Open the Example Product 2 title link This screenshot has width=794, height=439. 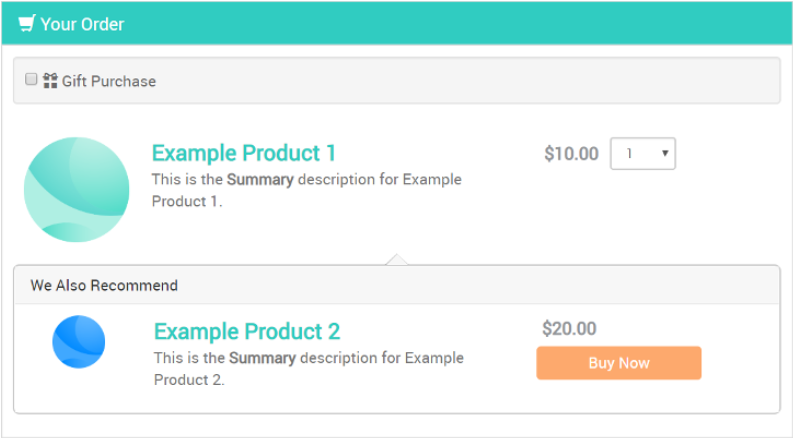pos(247,332)
